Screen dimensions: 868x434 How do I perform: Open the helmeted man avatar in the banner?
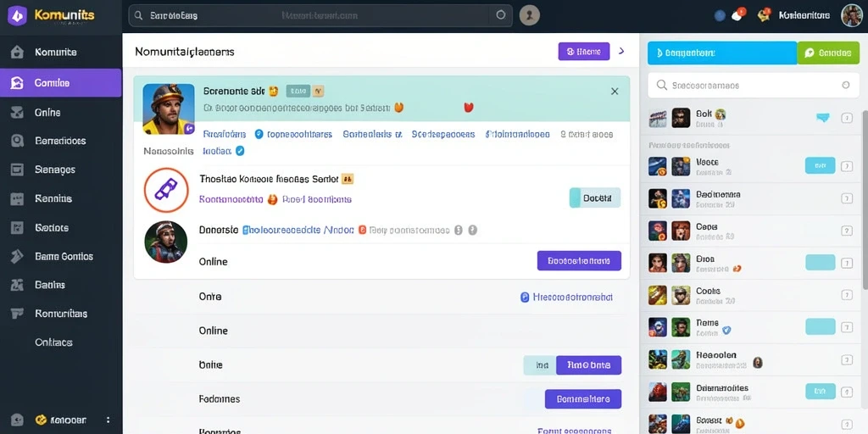click(169, 109)
